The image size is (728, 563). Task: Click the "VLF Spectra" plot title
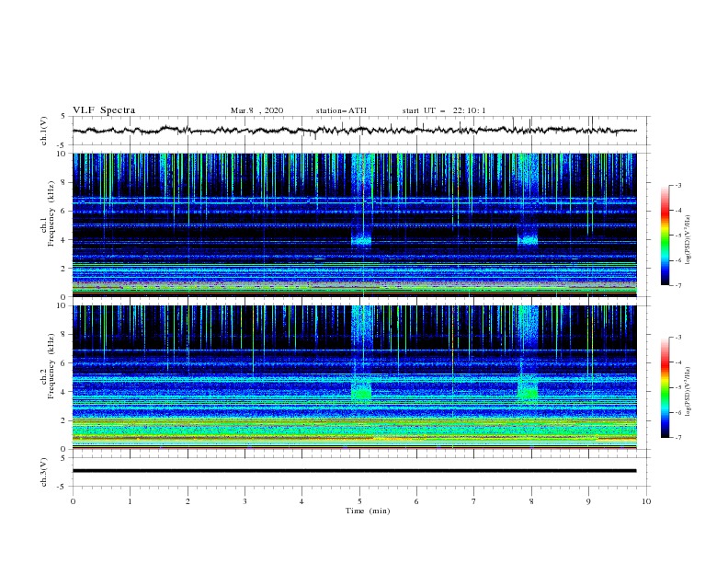coord(104,110)
